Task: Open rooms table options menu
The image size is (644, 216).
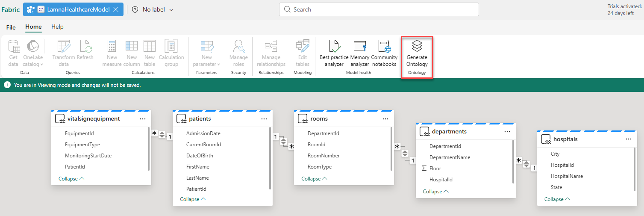Action: (x=385, y=119)
